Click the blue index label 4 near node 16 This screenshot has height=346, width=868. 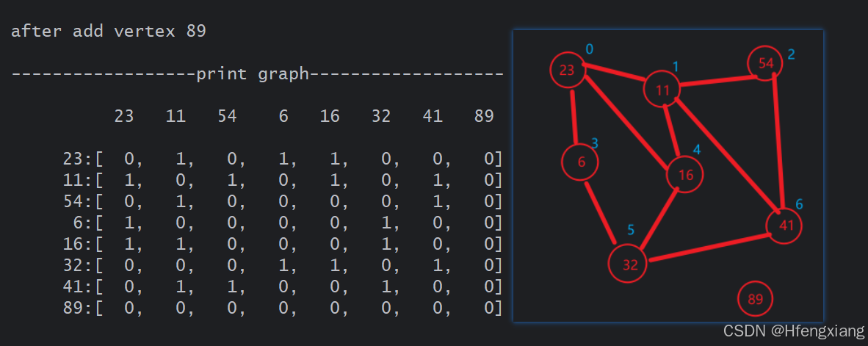696,150
